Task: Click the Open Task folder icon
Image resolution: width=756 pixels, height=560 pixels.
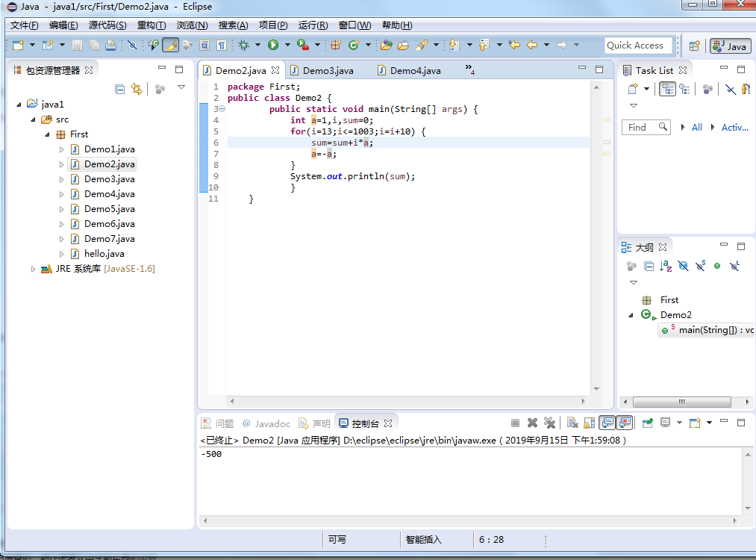Action: tap(403, 45)
